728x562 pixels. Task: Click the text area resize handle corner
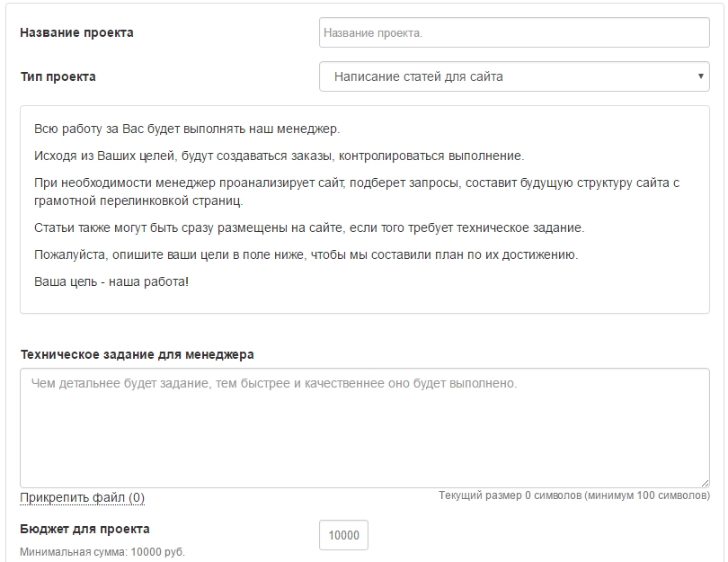tap(705, 483)
